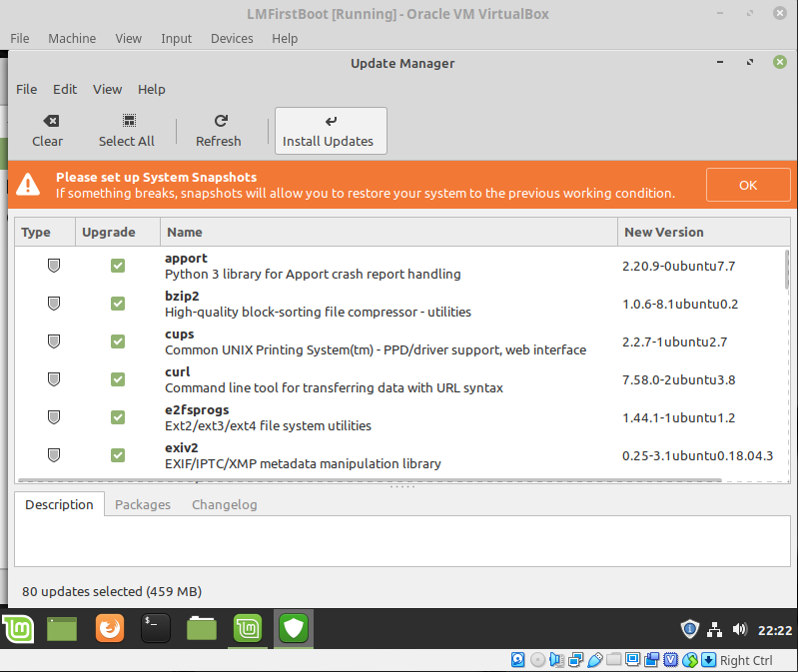Click the '80 updates selected (459 MB)' status

[112, 591]
